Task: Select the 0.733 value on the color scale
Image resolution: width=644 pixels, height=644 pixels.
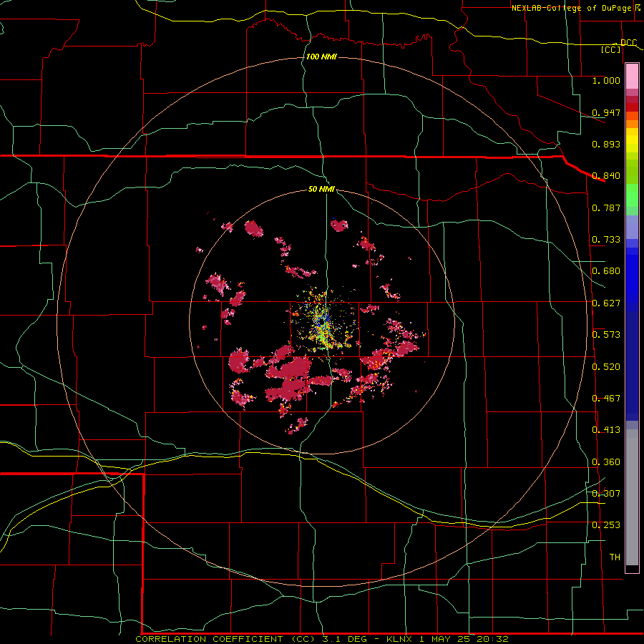Action: point(606,240)
